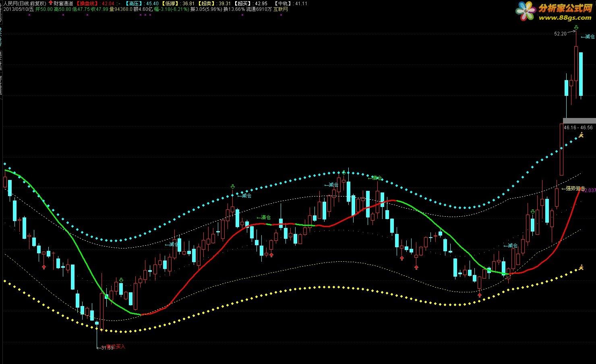Click the 超卖 39.31 value

pos(224,3)
